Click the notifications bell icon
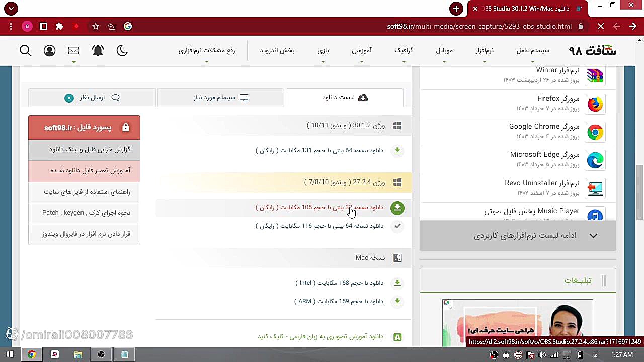This screenshot has height=362, width=644. [x=98, y=50]
